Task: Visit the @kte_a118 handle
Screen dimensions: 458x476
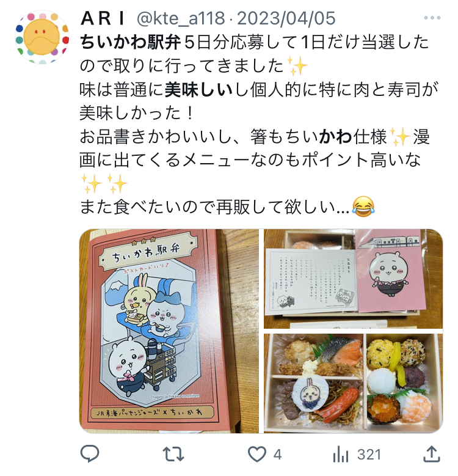Action: coord(181,18)
